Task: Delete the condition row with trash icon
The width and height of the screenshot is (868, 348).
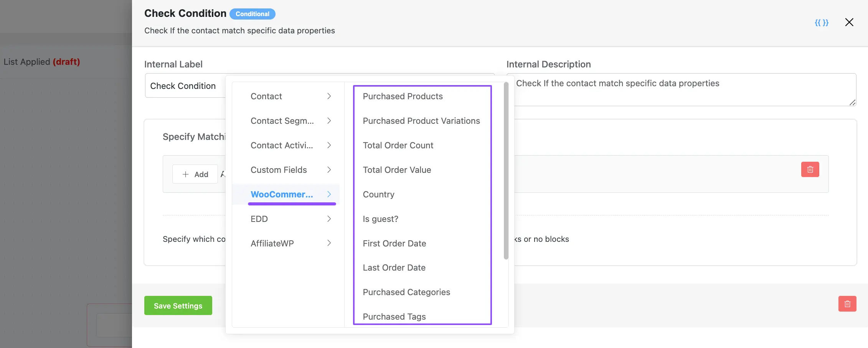Action: point(810,169)
